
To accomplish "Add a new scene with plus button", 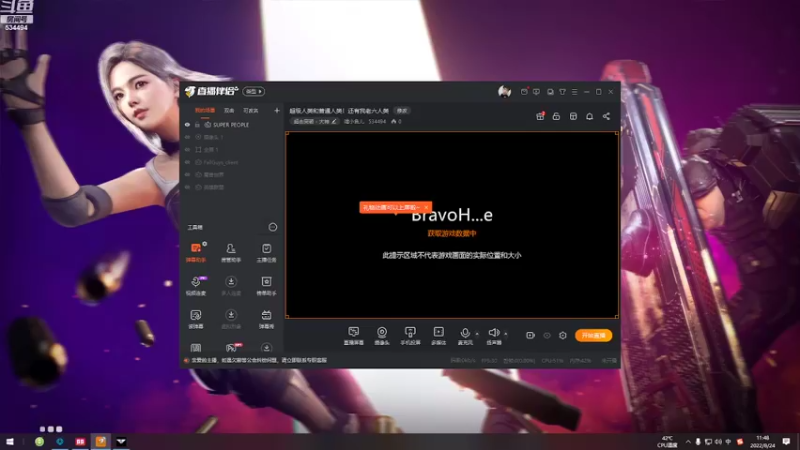I will [x=277, y=111].
